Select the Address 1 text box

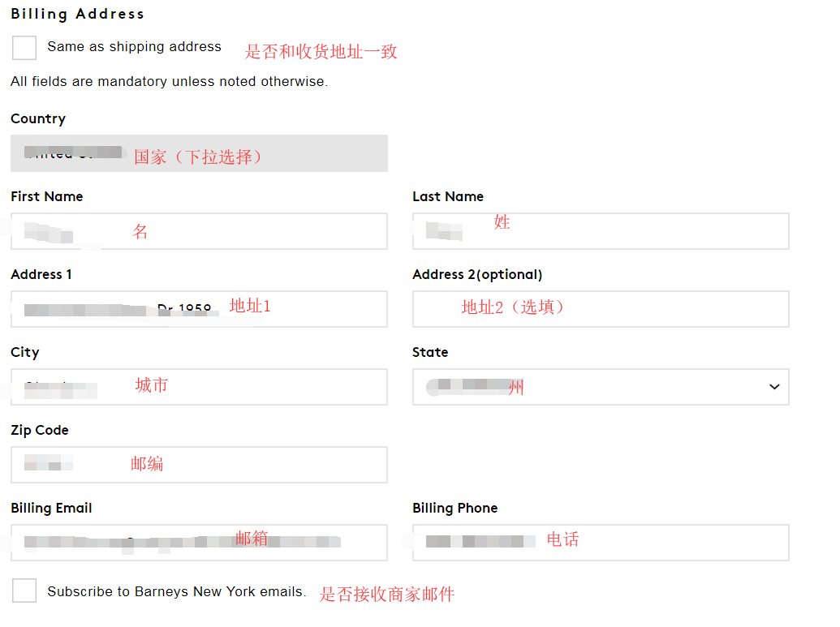(199, 309)
